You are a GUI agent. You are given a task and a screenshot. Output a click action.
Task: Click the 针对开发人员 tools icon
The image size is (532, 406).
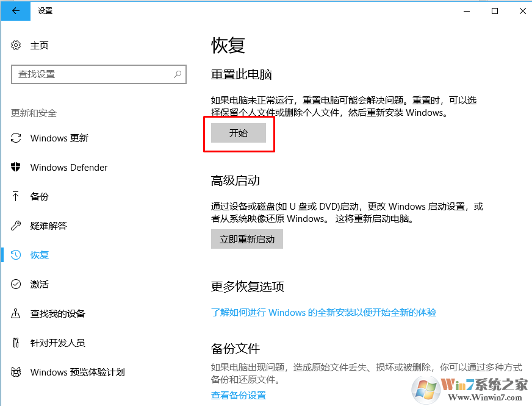click(x=15, y=343)
